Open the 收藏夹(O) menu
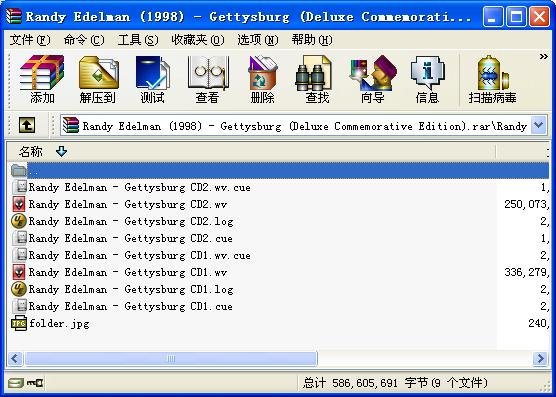The height and width of the screenshot is (397, 556). click(198, 40)
